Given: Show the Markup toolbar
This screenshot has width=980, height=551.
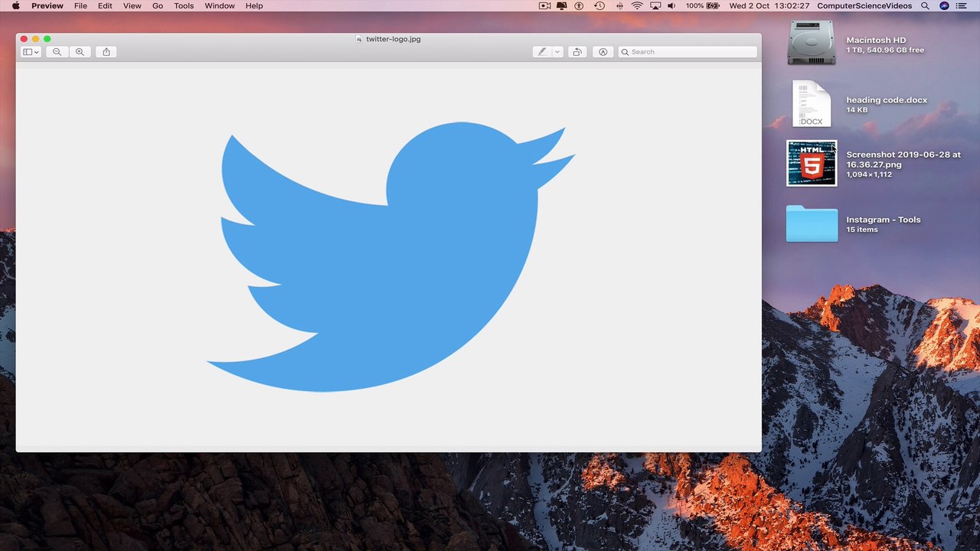Looking at the screenshot, I should click(x=603, y=52).
